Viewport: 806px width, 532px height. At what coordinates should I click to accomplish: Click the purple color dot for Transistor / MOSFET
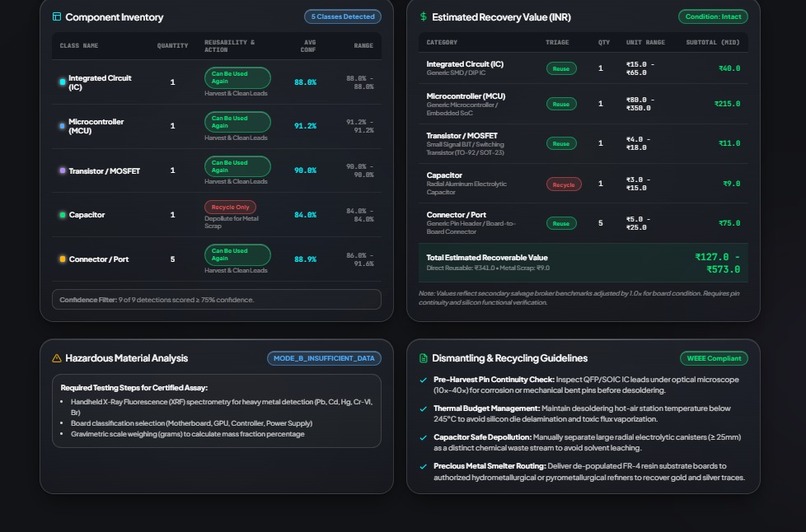coord(62,171)
